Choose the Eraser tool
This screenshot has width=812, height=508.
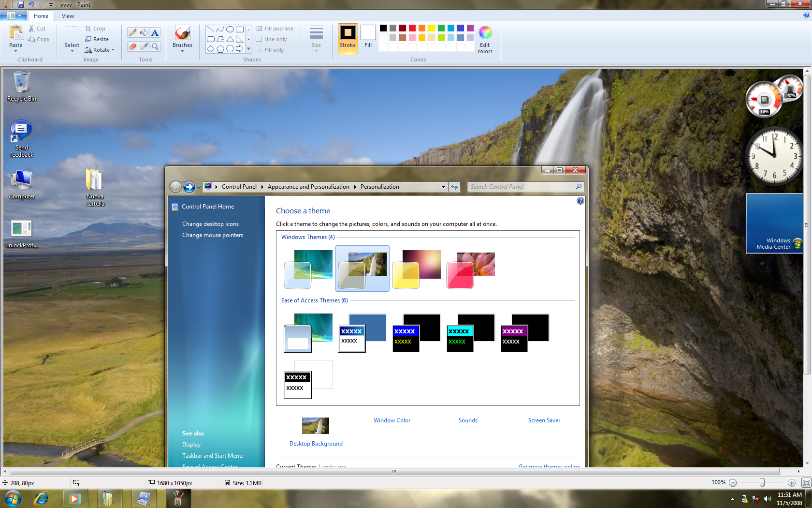[132, 46]
